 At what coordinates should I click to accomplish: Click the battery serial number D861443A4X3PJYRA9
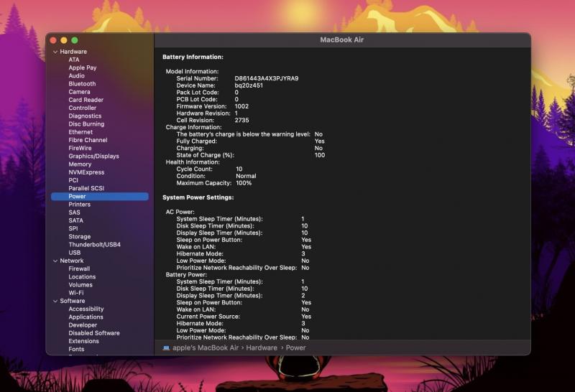click(267, 79)
